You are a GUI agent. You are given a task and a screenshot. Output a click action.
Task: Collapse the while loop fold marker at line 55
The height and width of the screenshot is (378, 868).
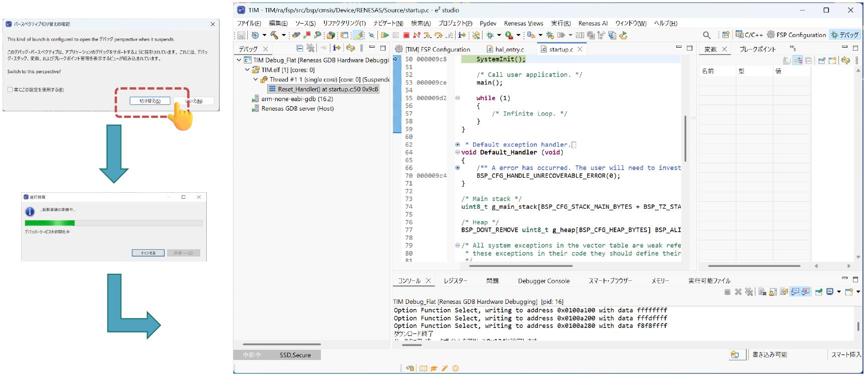[458, 98]
